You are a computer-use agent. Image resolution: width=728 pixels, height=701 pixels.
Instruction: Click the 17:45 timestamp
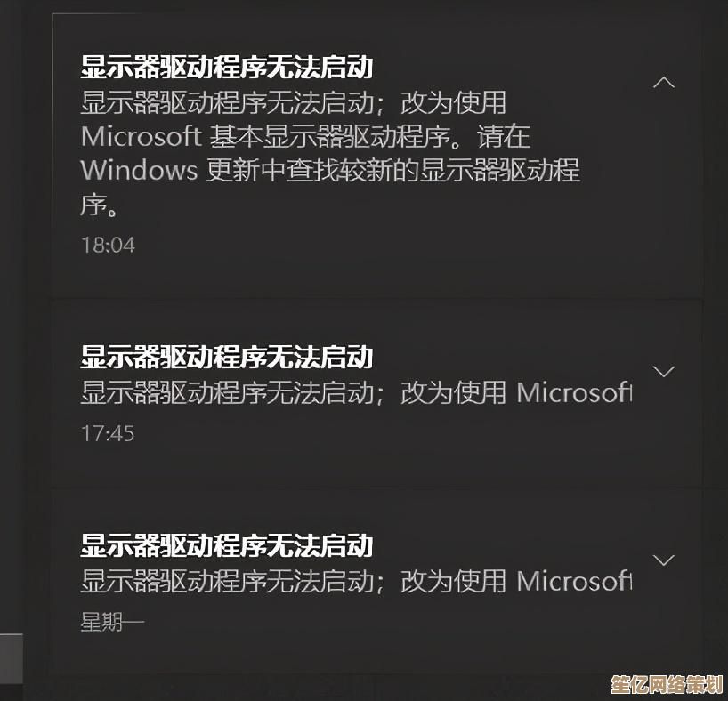[x=108, y=433]
